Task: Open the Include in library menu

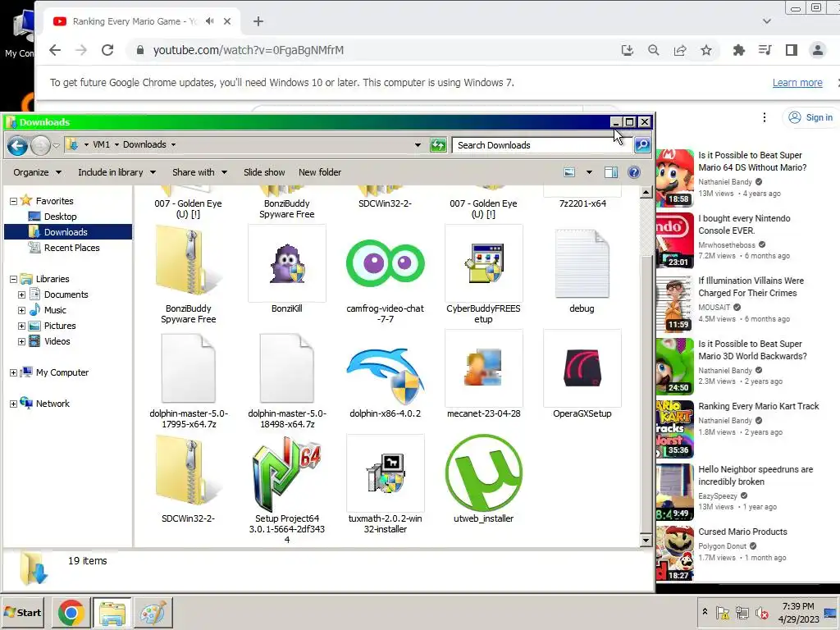Action: click(116, 172)
